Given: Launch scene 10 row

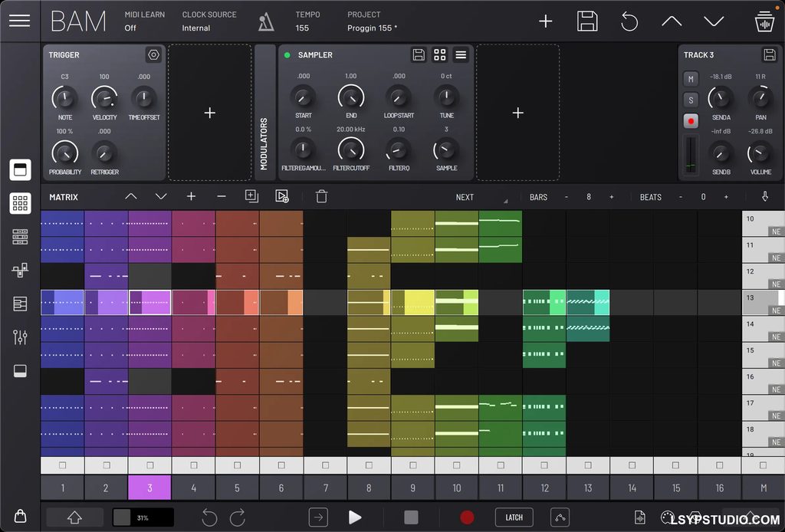Looking at the screenshot, I should pos(763,223).
